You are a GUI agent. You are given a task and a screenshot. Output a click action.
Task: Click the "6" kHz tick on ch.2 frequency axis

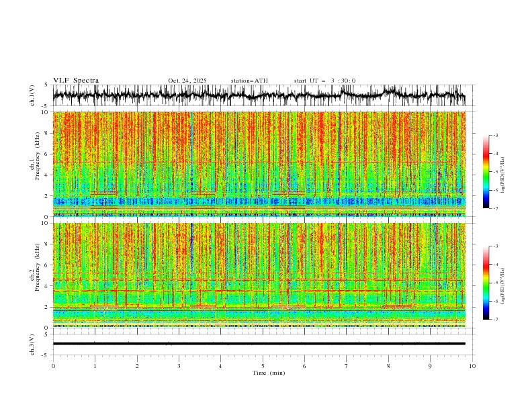point(47,265)
